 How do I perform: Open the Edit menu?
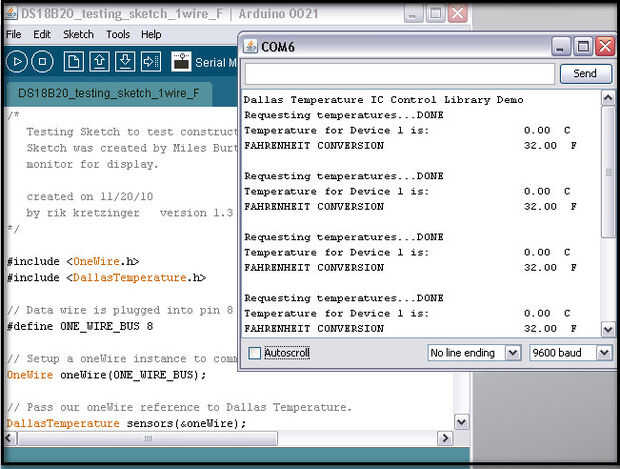pyautogui.click(x=42, y=34)
